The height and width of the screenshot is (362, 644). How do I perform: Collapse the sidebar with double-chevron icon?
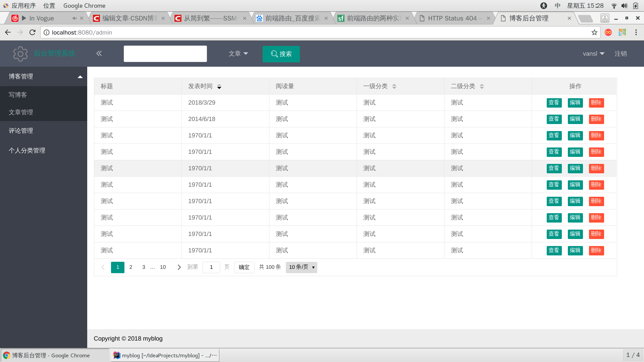click(x=99, y=53)
